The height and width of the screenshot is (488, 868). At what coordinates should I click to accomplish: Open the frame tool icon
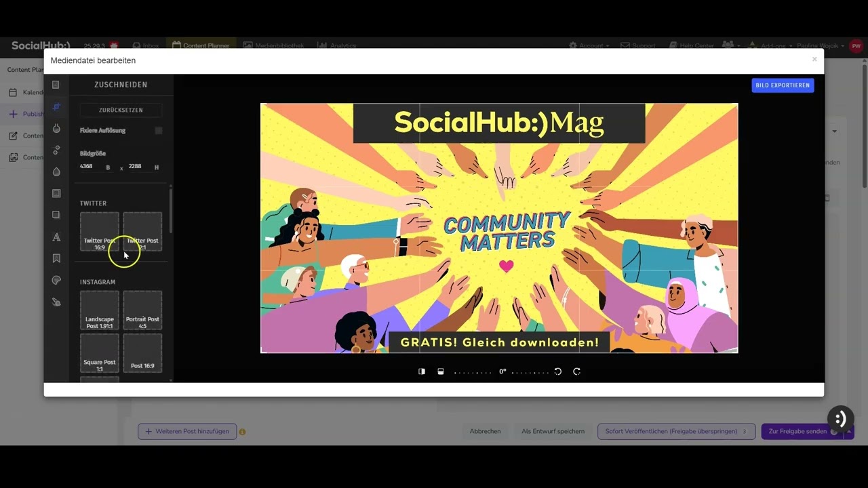pos(56,193)
